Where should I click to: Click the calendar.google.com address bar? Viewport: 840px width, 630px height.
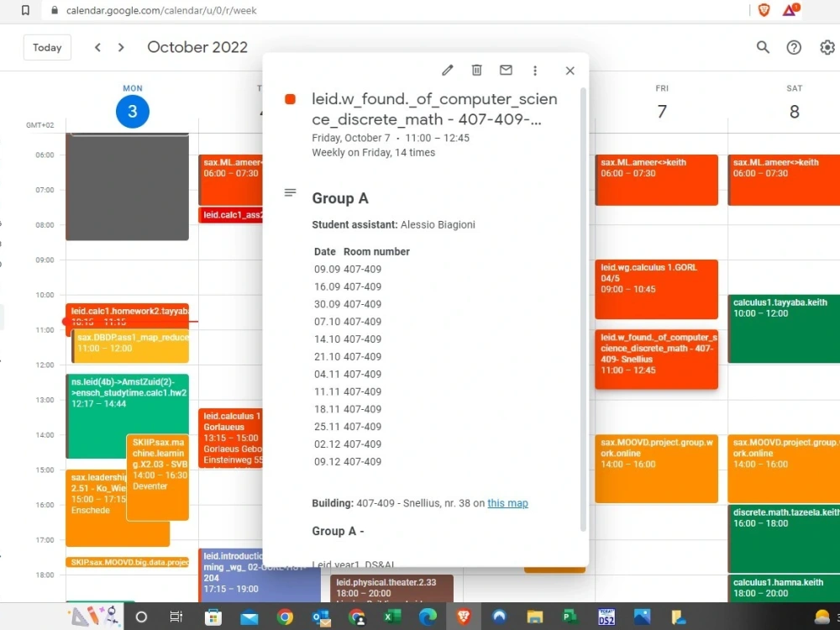pos(160,10)
